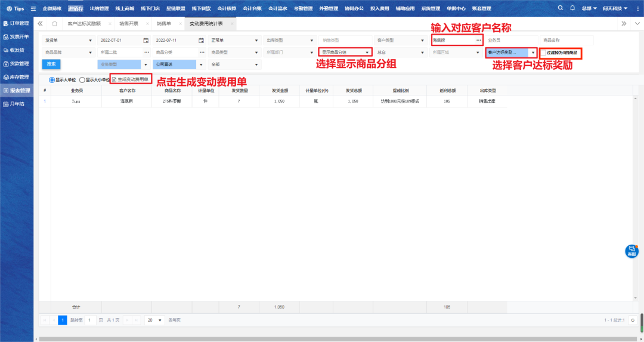Collapse sidebar with double-chevron left icon

(40, 23)
